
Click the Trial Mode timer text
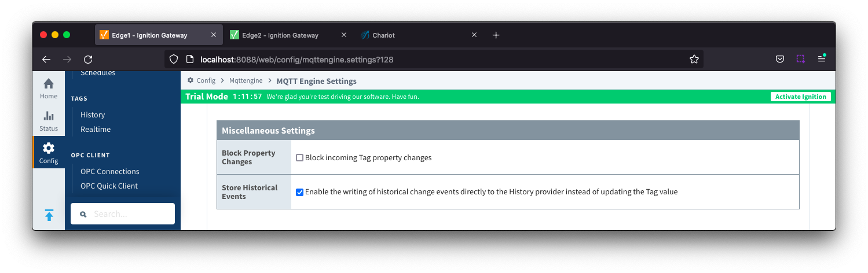247,97
